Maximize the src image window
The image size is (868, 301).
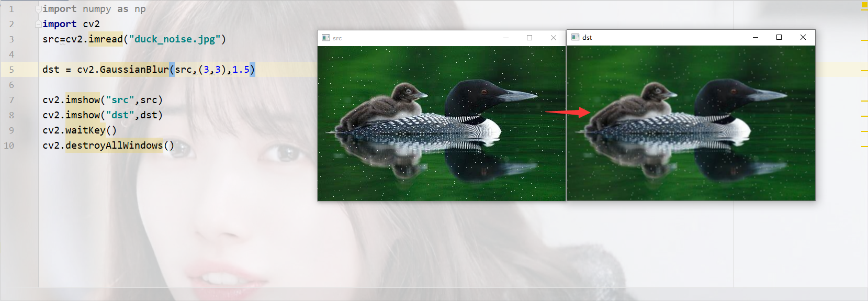(x=529, y=38)
